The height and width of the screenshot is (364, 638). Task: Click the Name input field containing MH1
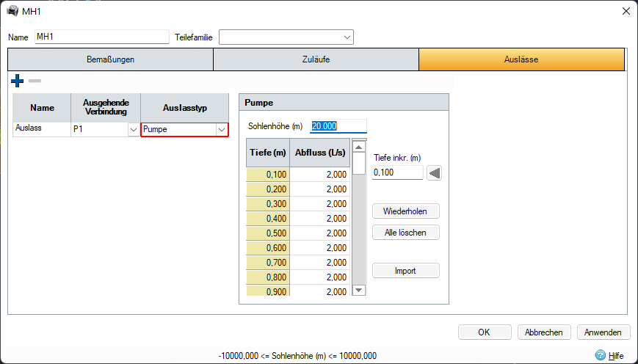click(x=102, y=37)
